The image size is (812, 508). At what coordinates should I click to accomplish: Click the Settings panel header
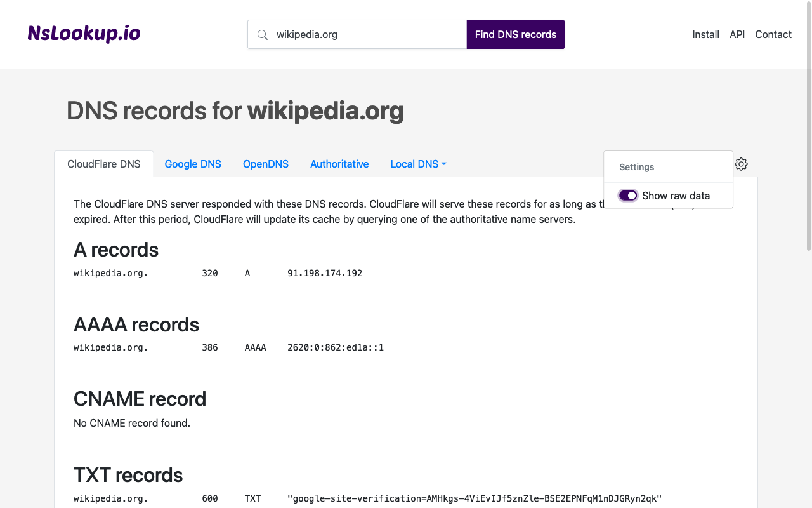(x=636, y=167)
